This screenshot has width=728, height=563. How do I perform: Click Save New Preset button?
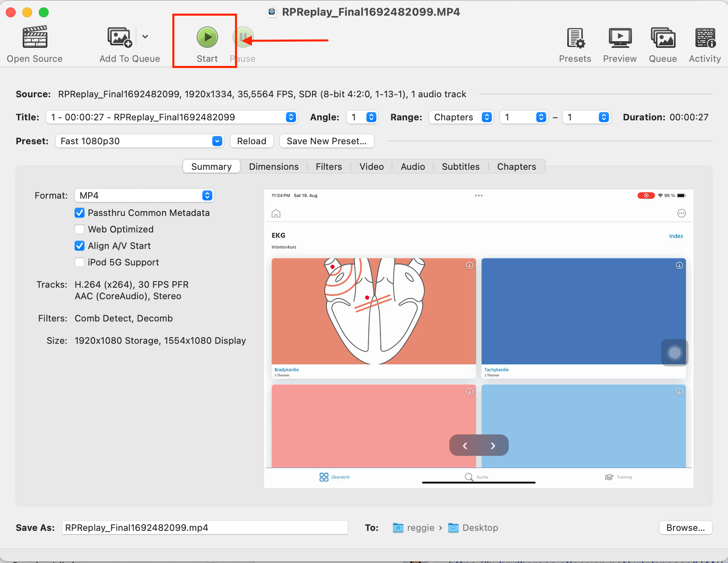coord(326,141)
